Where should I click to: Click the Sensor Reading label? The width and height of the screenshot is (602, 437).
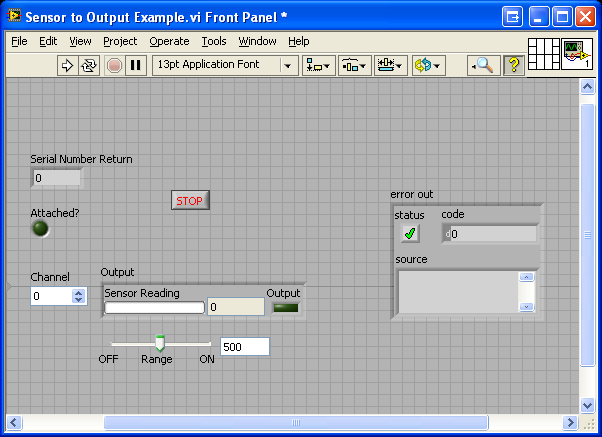click(142, 293)
